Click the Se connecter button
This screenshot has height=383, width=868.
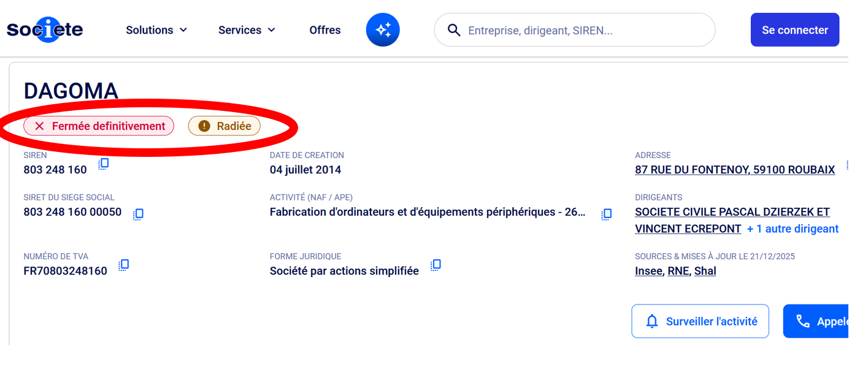794,30
